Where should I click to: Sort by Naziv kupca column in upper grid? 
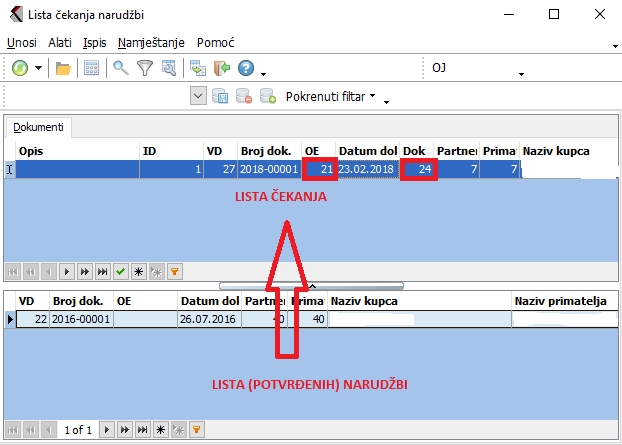pos(565,151)
